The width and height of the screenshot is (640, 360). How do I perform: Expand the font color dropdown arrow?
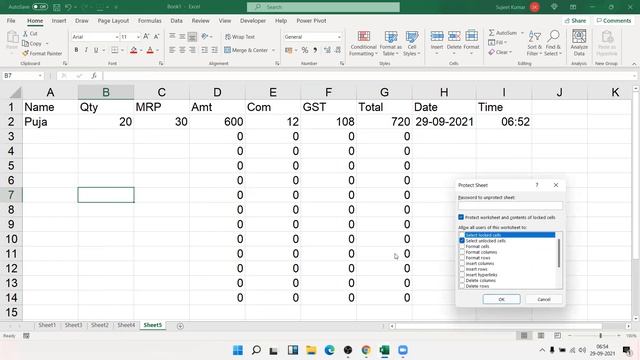coord(158,50)
